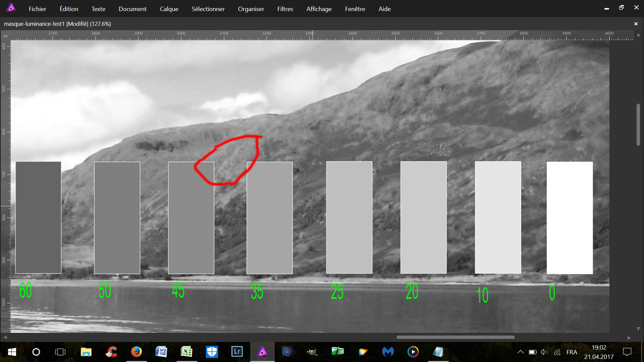
Task: Click Affinity Photo taskbar icon
Action: pyautogui.click(x=262, y=352)
